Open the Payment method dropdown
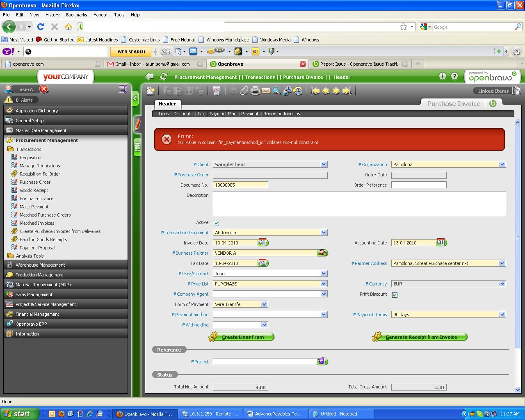The height and width of the screenshot is (420, 525). click(324, 315)
